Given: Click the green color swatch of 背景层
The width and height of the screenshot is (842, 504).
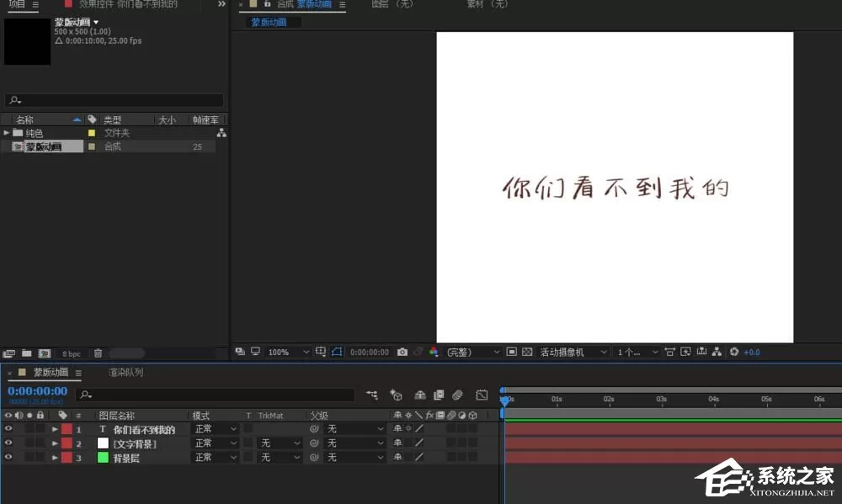Looking at the screenshot, I should click(103, 458).
